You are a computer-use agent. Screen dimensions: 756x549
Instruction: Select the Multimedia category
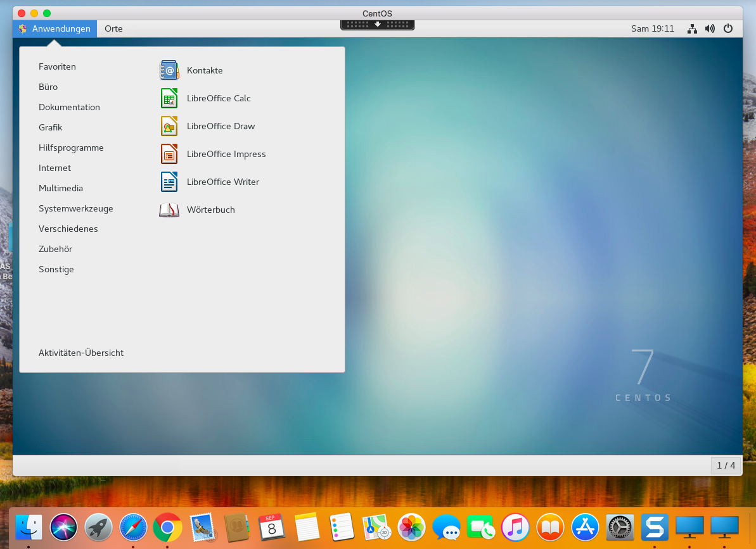60,188
